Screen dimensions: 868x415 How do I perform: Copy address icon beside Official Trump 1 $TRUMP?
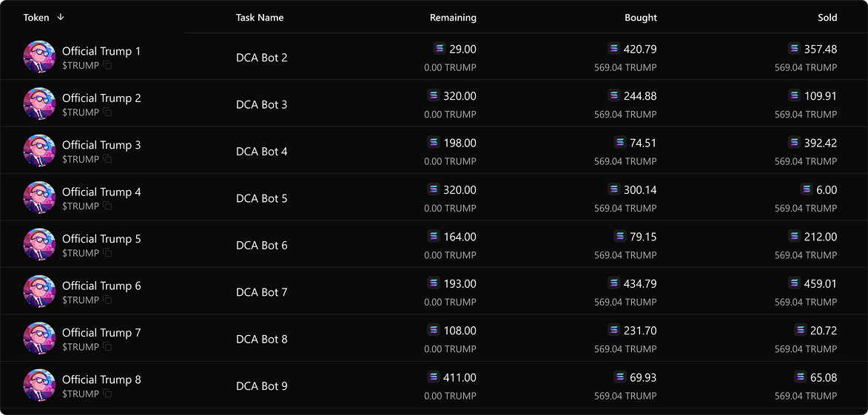pyautogui.click(x=108, y=65)
